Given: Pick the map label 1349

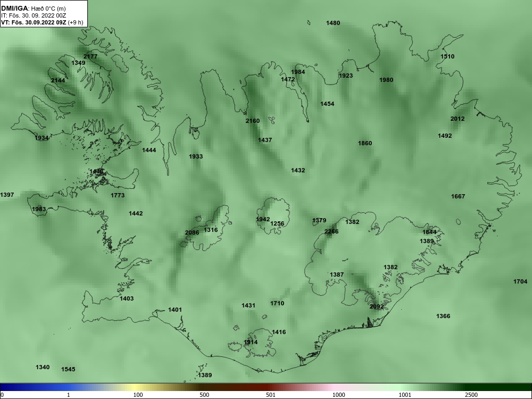Looking at the screenshot, I should (78, 63).
